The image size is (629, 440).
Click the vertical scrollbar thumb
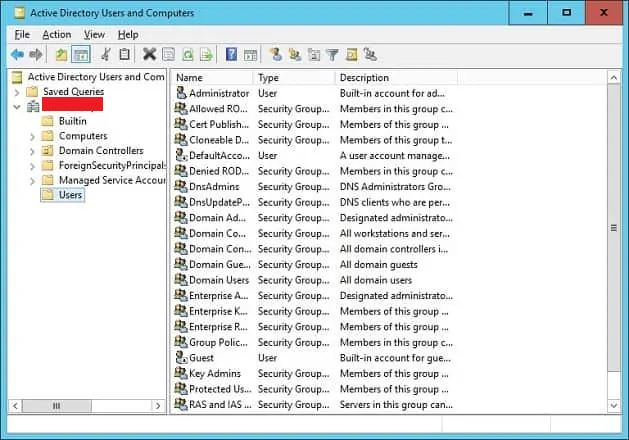pos(613,228)
